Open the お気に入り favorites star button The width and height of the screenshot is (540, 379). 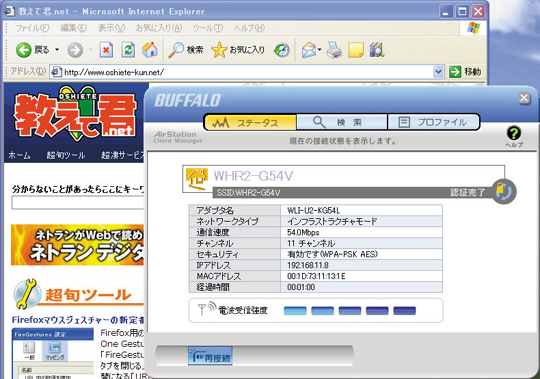point(238,50)
